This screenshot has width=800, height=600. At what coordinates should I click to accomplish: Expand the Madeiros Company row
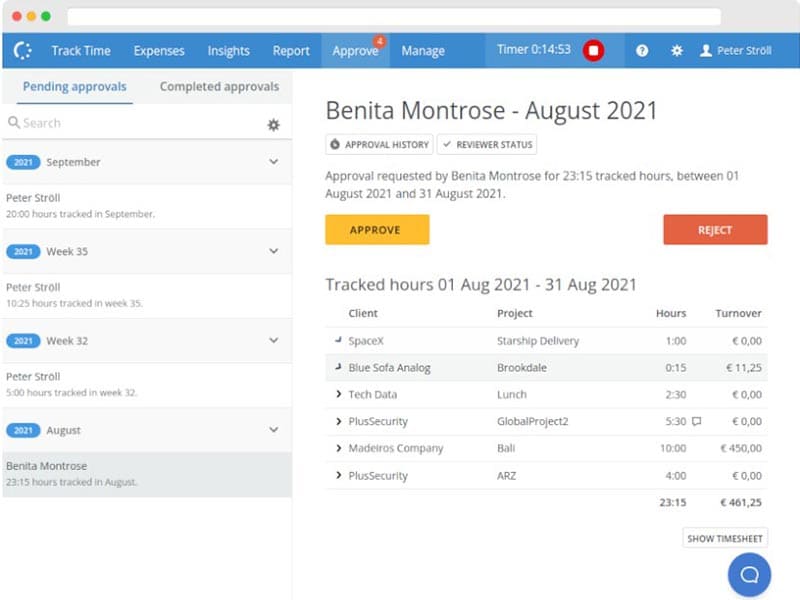[339, 449]
